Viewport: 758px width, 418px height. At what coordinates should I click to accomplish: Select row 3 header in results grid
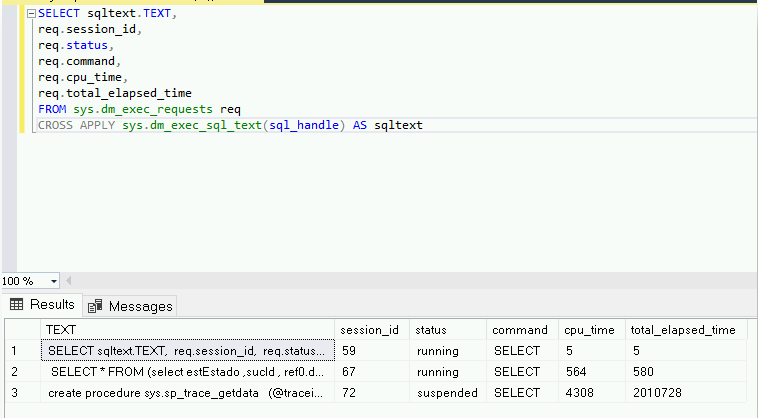coord(23,393)
